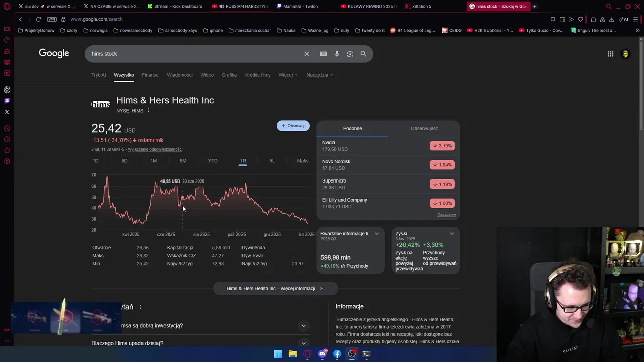Viewport: 644px width, 362px height.
Task: Open Settings gear icon in sidebar
Action: [x=7, y=161]
